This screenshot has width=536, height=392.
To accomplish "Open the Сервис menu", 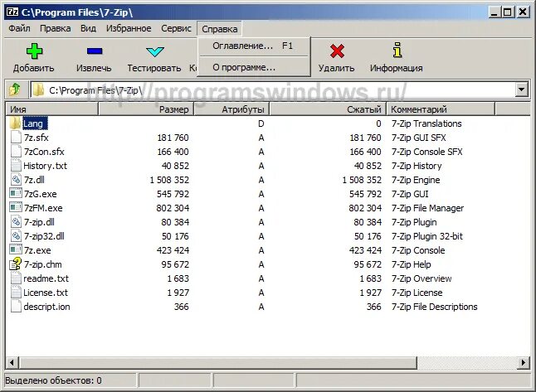I will pos(177,28).
